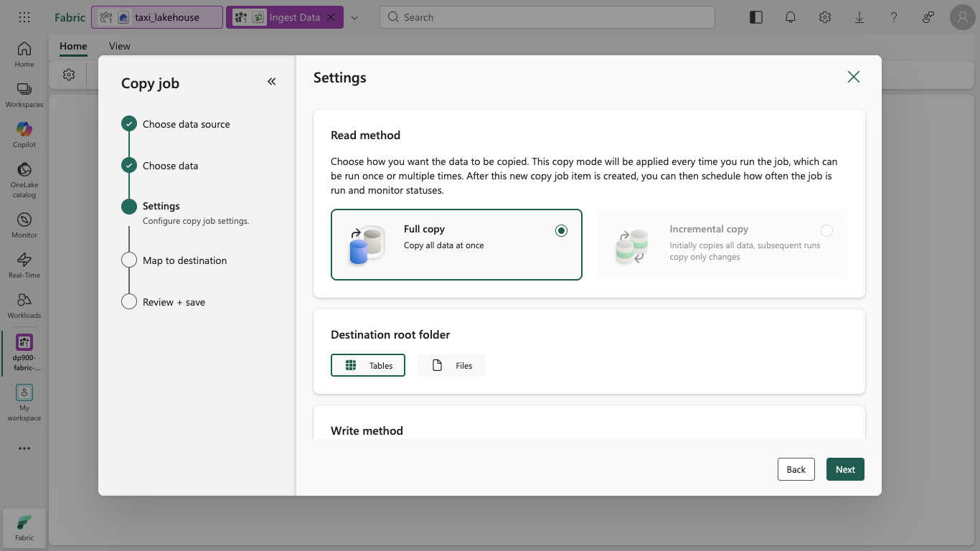
Task: Click 'Configure copy job settings.' text
Action: point(196,221)
